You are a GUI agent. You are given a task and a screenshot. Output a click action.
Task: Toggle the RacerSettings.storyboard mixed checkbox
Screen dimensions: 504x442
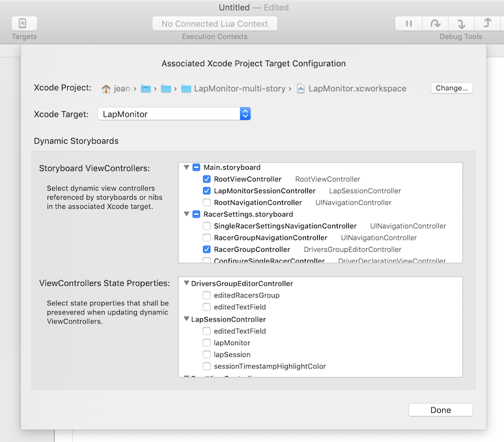coord(197,214)
